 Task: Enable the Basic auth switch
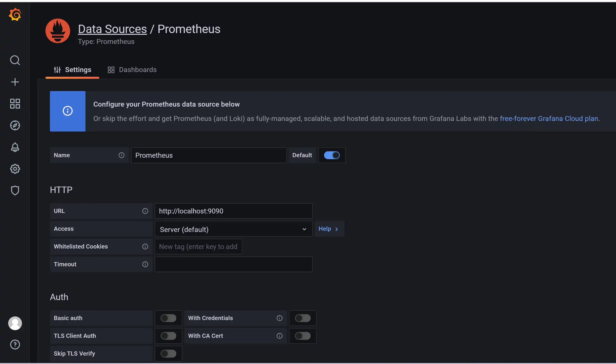click(x=168, y=318)
